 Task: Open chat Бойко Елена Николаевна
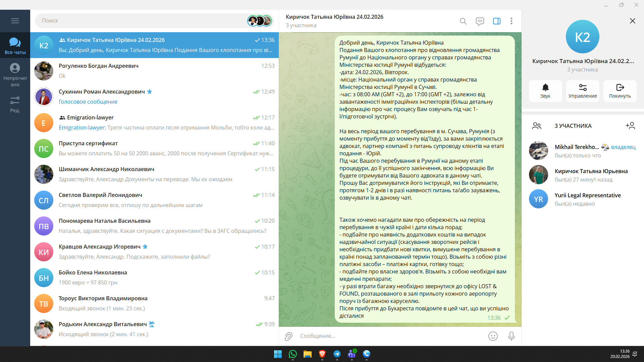tap(154, 278)
